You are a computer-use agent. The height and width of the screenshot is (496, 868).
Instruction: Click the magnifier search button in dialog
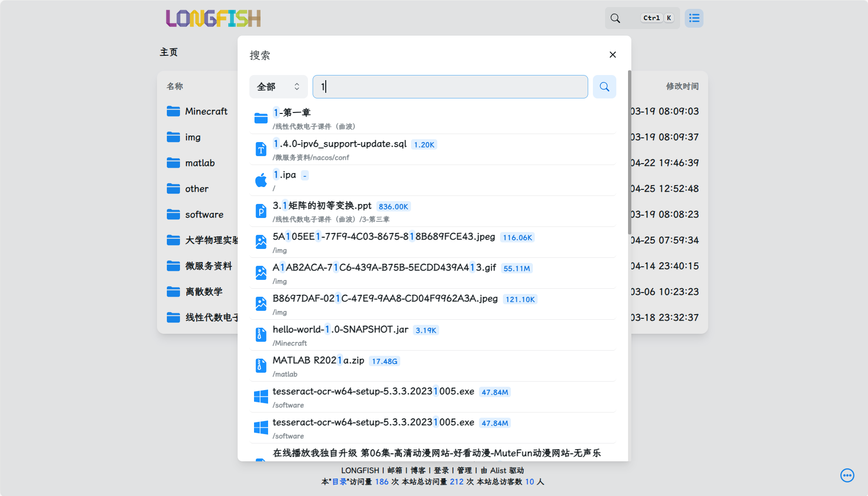604,87
